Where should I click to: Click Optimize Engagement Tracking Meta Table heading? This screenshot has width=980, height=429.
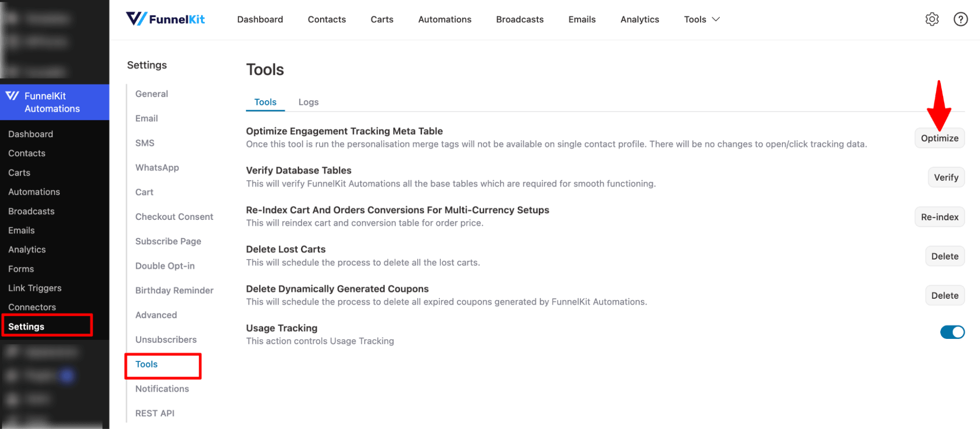(x=344, y=131)
